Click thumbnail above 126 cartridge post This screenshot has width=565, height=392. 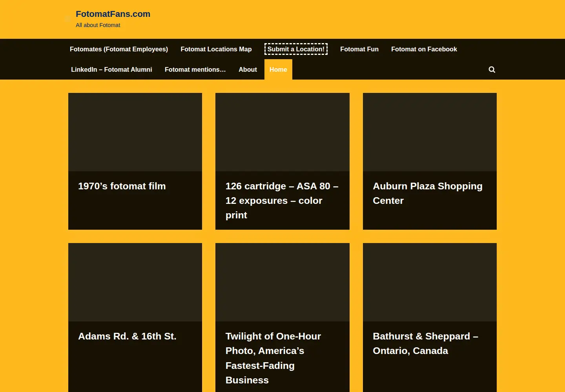(x=282, y=132)
